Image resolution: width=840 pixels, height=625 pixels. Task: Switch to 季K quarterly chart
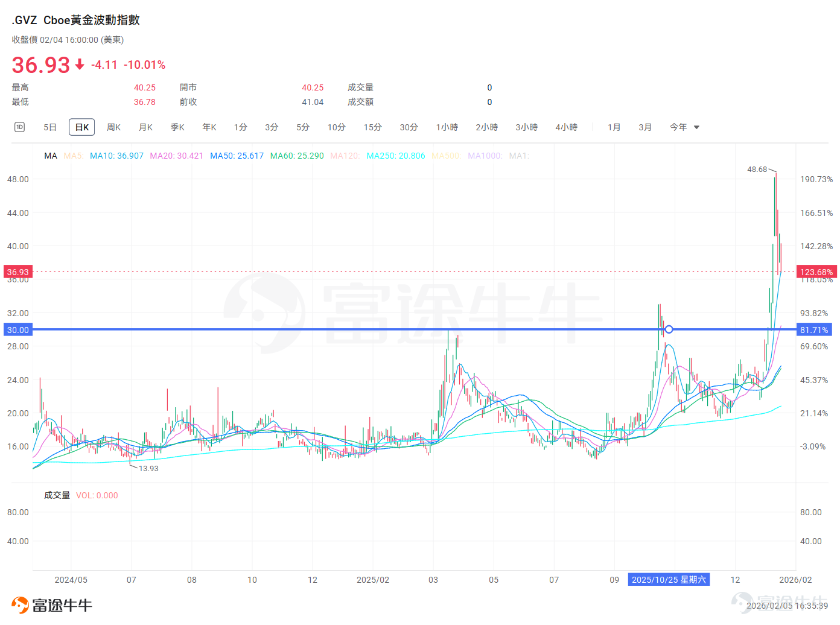click(x=177, y=127)
